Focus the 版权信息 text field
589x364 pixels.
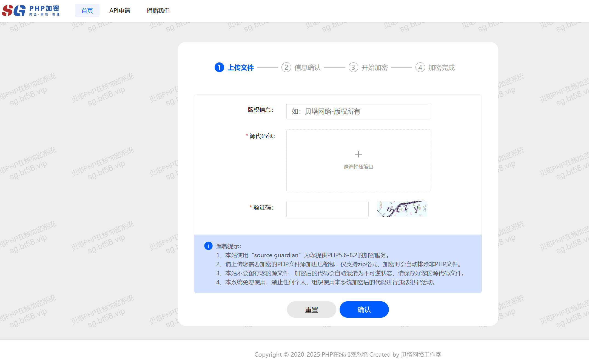(358, 111)
